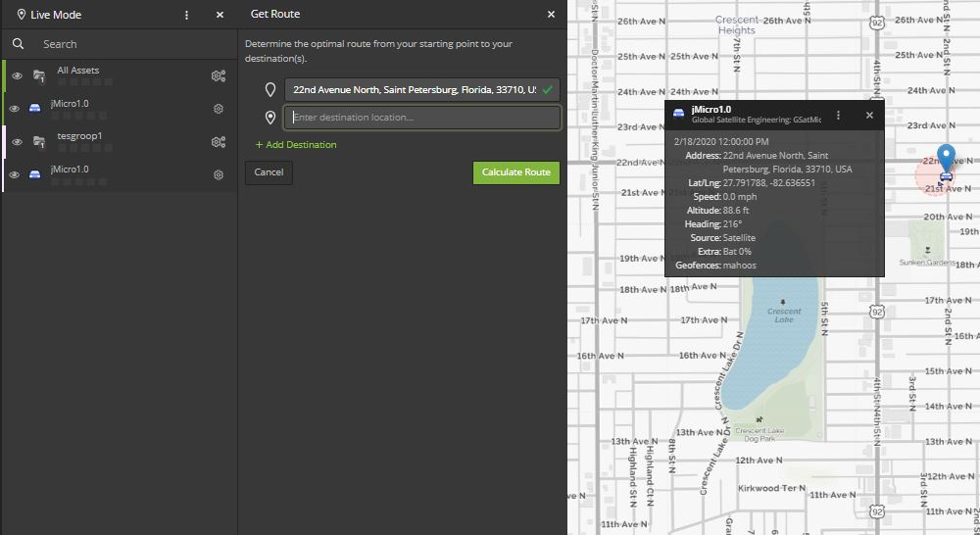The image size is (980, 535).
Task: Expand the All Assets folder
Action: (x=39, y=75)
